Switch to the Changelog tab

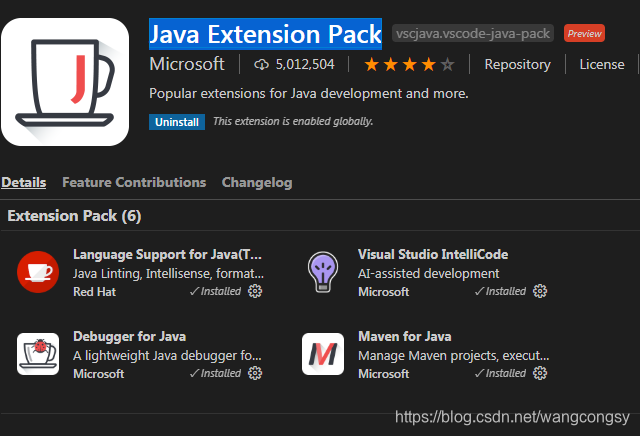point(257,182)
